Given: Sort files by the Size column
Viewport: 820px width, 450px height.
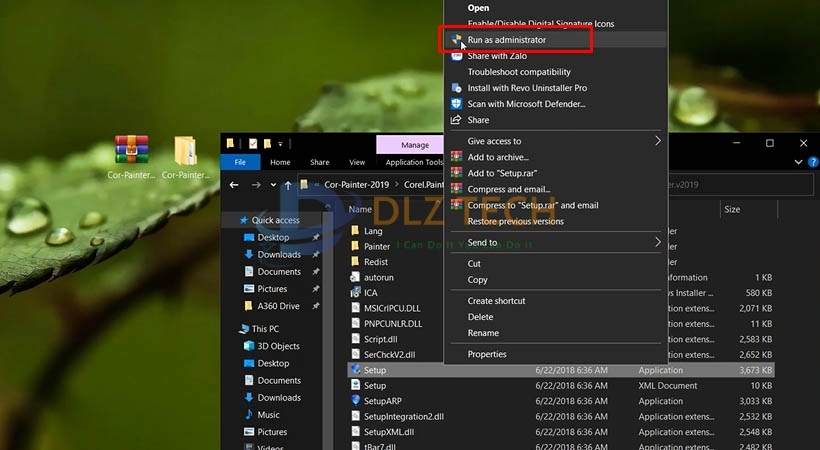Looking at the screenshot, I should tap(732, 209).
